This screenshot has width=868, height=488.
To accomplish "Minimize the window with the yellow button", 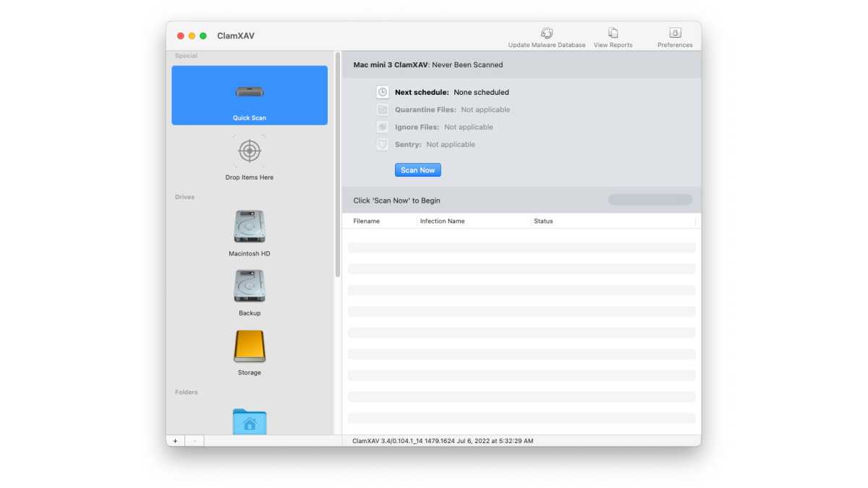I will pos(192,36).
